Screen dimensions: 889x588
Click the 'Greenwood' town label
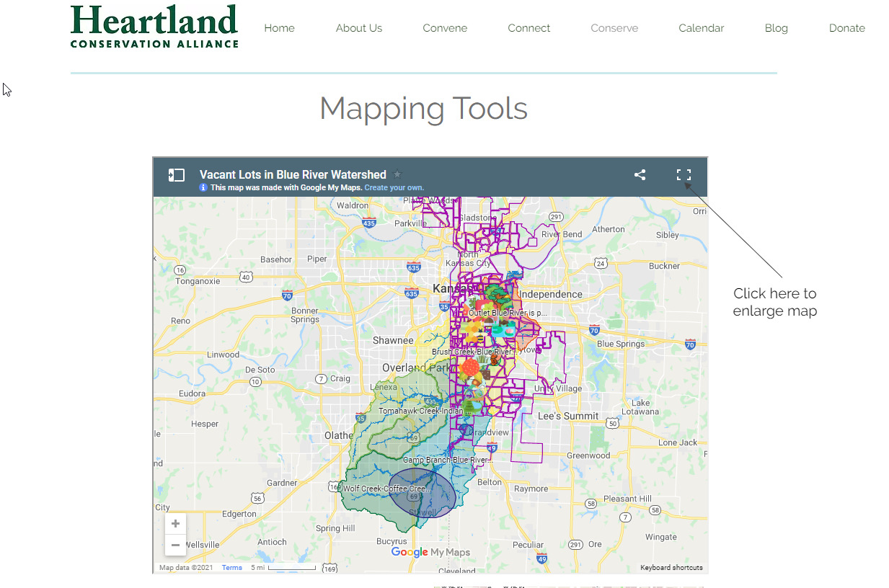pos(588,455)
